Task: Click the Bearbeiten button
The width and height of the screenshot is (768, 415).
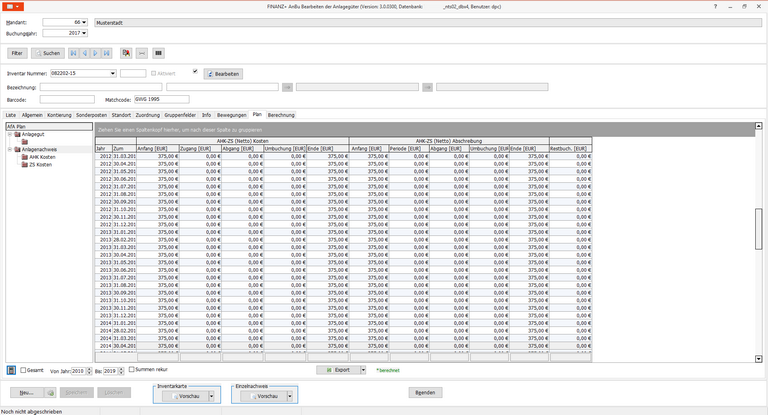Action: click(x=223, y=74)
